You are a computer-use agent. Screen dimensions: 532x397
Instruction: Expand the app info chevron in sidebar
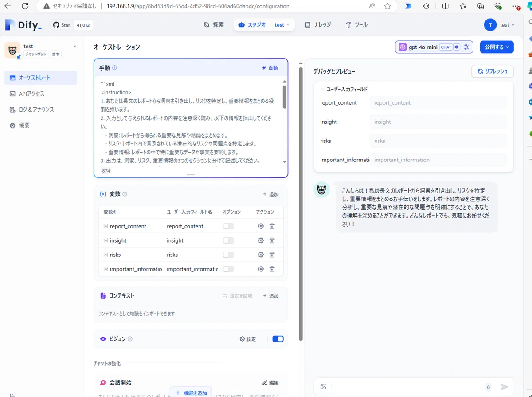[x=74, y=46]
